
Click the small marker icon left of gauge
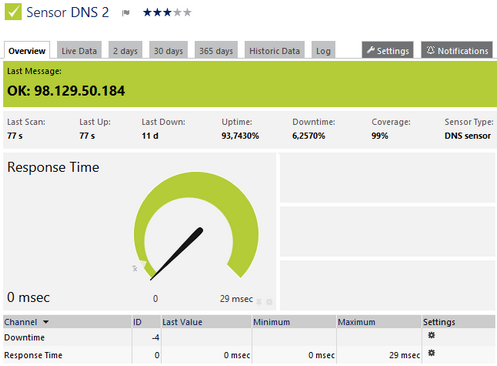pos(135,268)
